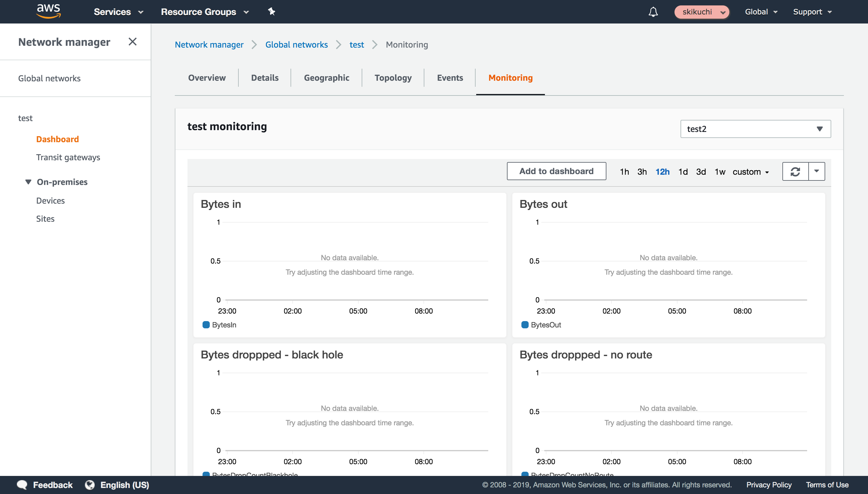Open the Privacy Policy link
Screen dimensions: 868x494
[x=769, y=484]
